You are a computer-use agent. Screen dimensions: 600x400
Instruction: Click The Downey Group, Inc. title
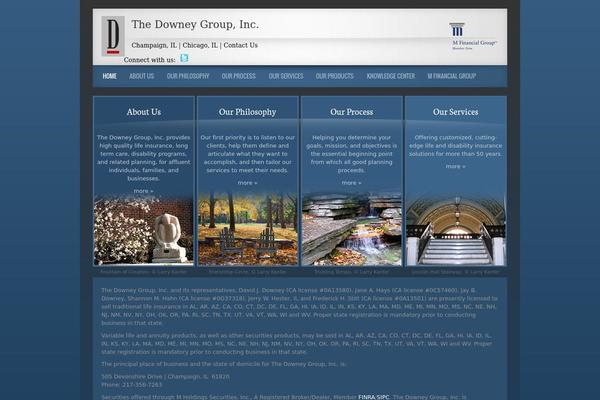point(195,24)
